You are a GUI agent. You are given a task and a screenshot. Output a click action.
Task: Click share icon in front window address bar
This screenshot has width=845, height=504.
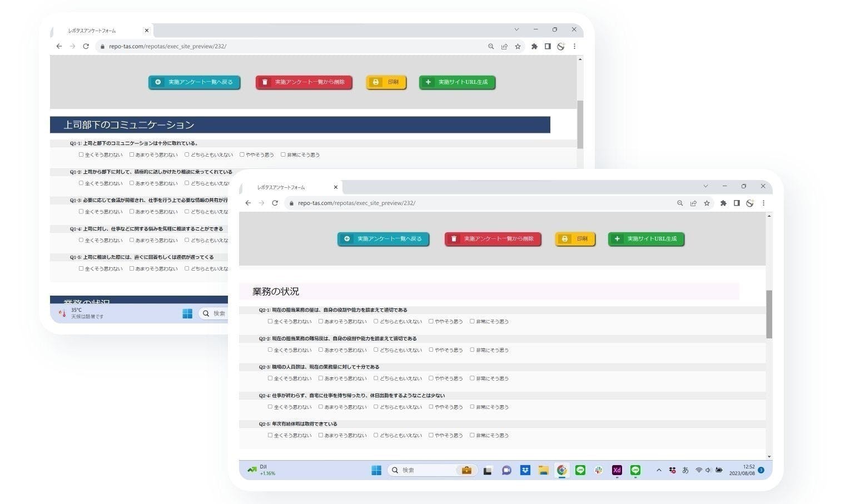click(693, 203)
